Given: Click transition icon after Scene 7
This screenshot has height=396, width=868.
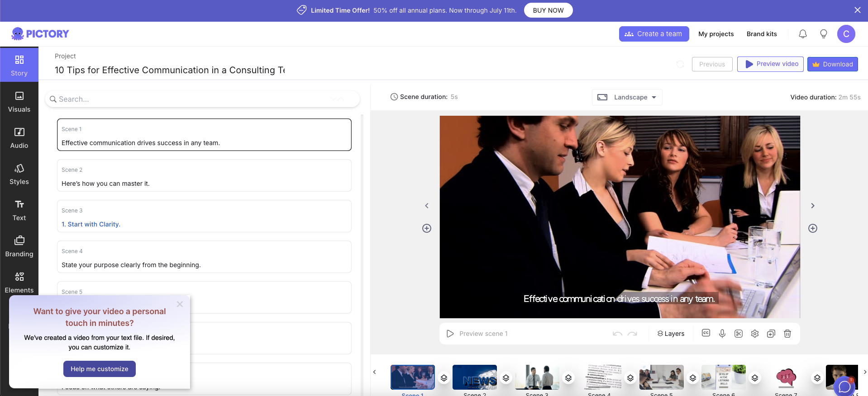Looking at the screenshot, I should 817,378.
